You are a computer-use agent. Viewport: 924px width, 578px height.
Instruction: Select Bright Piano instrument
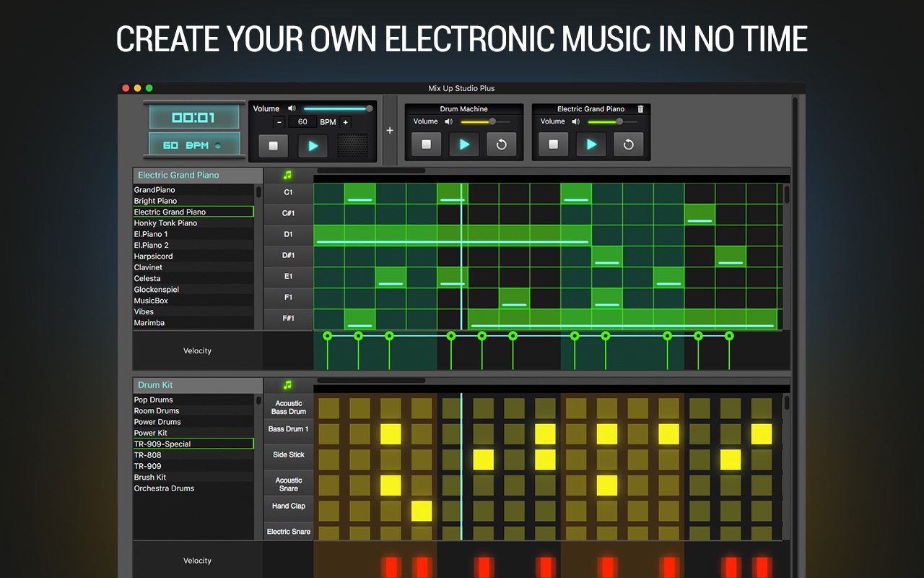coord(193,201)
